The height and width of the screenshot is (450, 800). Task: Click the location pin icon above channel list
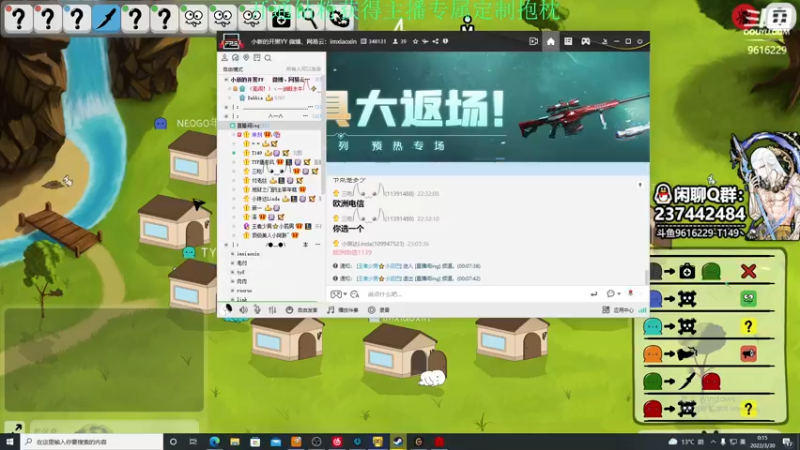point(246,58)
